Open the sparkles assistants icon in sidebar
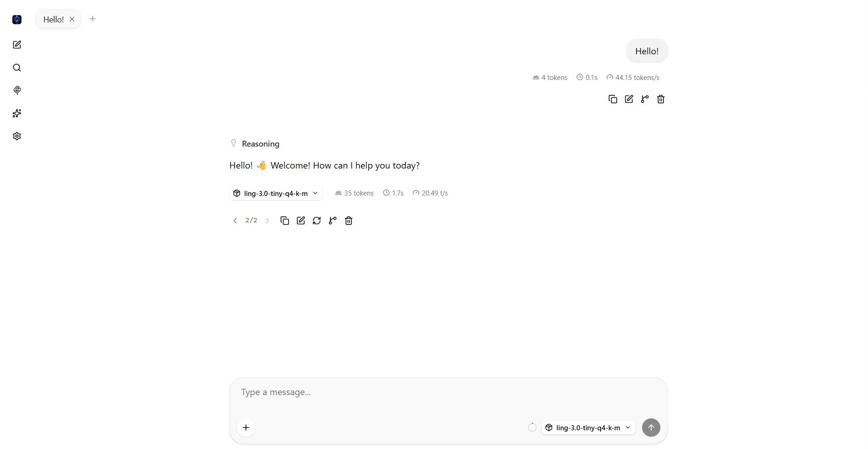The image size is (868, 449). pos(17,113)
